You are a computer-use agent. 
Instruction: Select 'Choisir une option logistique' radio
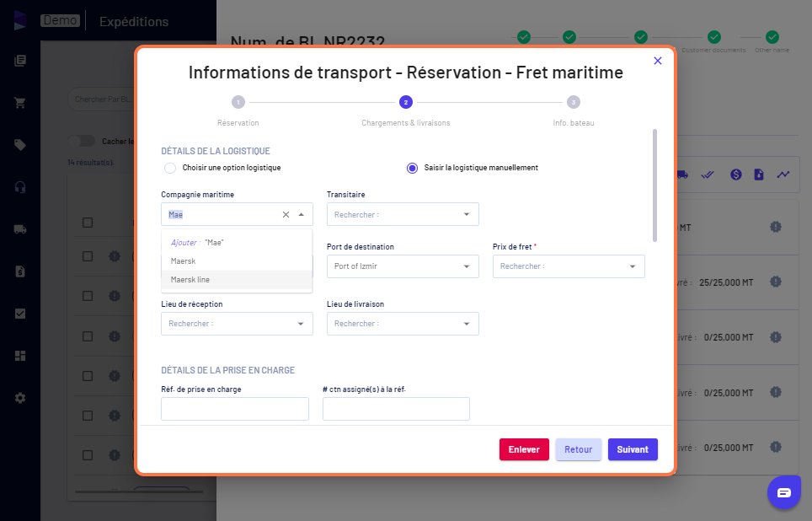coord(170,168)
